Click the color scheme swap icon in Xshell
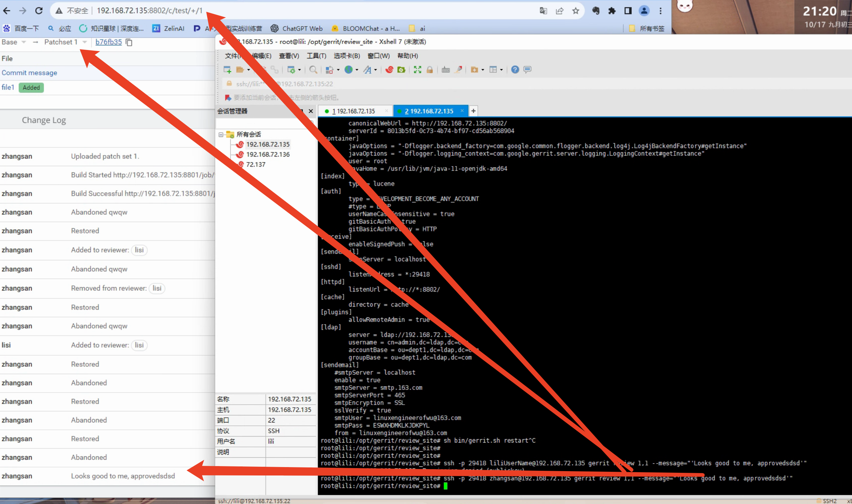 coord(329,69)
